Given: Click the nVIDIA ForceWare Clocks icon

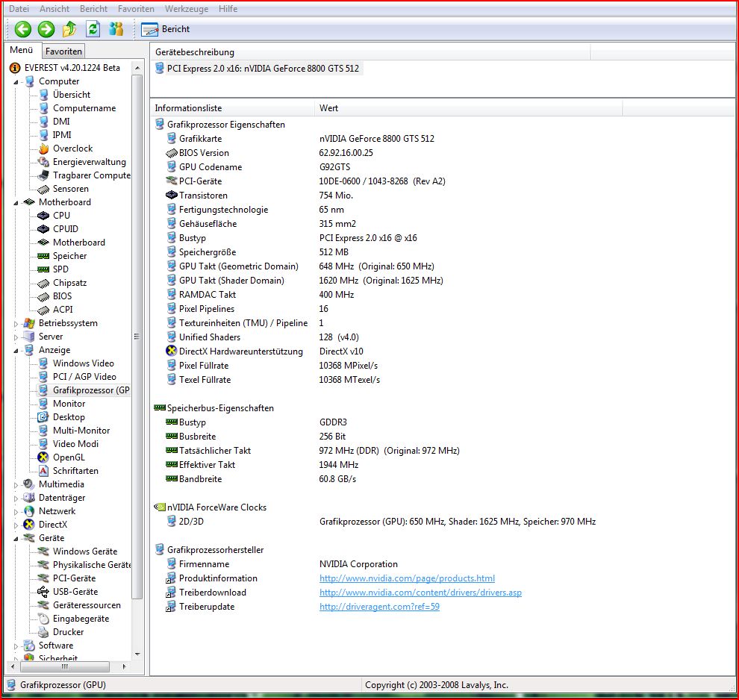Looking at the screenshot, I should 160,507.
